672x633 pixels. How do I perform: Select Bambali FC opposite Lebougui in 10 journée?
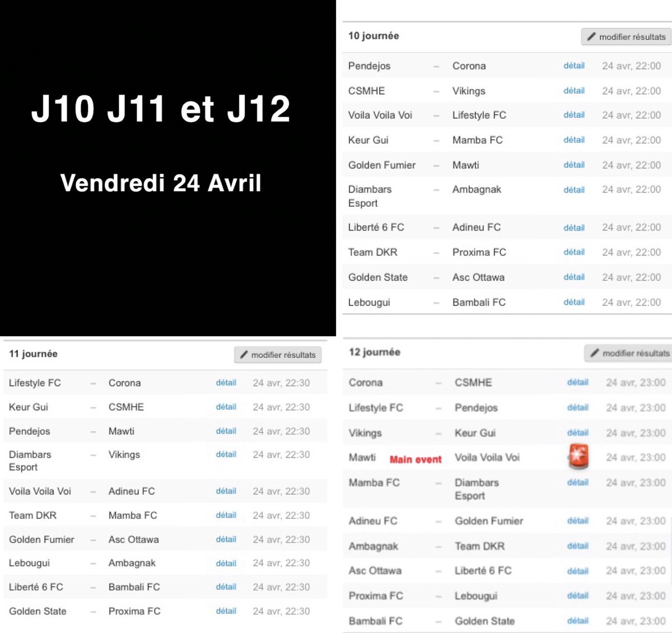[x=479, y=302]
